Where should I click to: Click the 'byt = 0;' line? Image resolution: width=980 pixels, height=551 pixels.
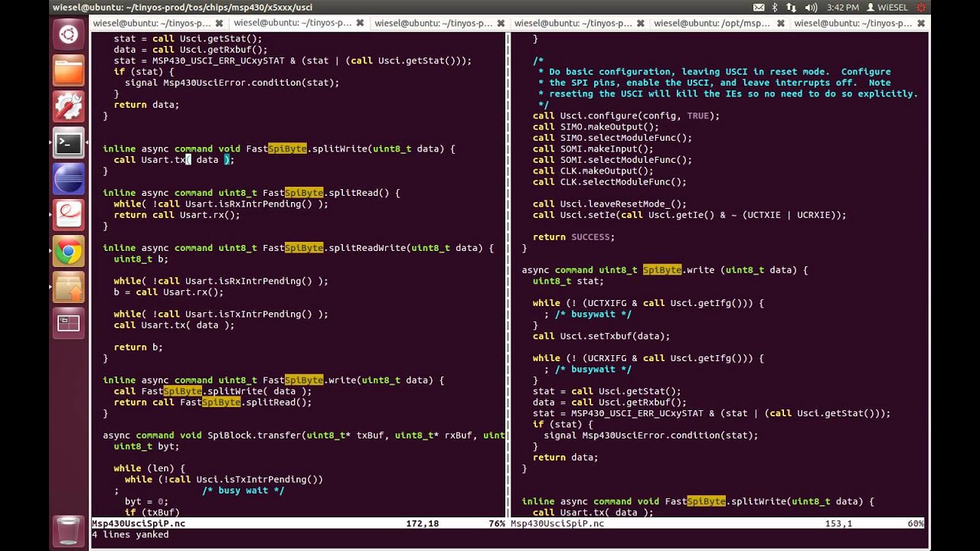point(146,502)
